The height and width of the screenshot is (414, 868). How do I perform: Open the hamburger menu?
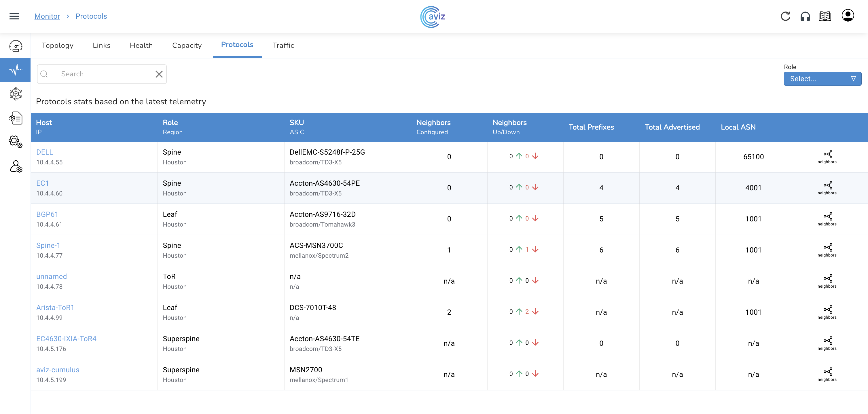click(14, 16)
